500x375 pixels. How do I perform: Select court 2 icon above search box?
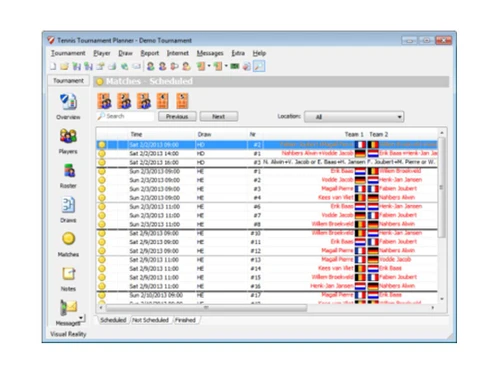click(124, 101)
